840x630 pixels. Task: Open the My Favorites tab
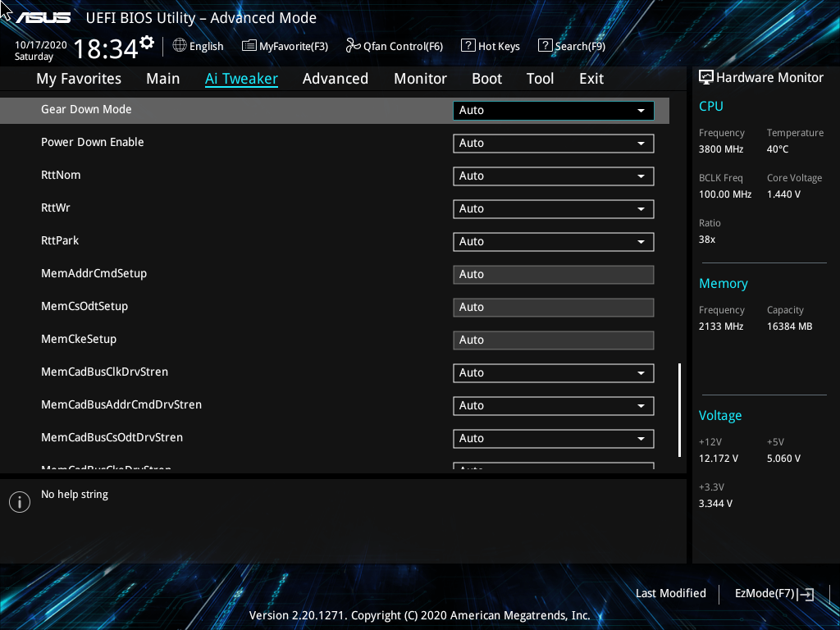click(79, 79)
